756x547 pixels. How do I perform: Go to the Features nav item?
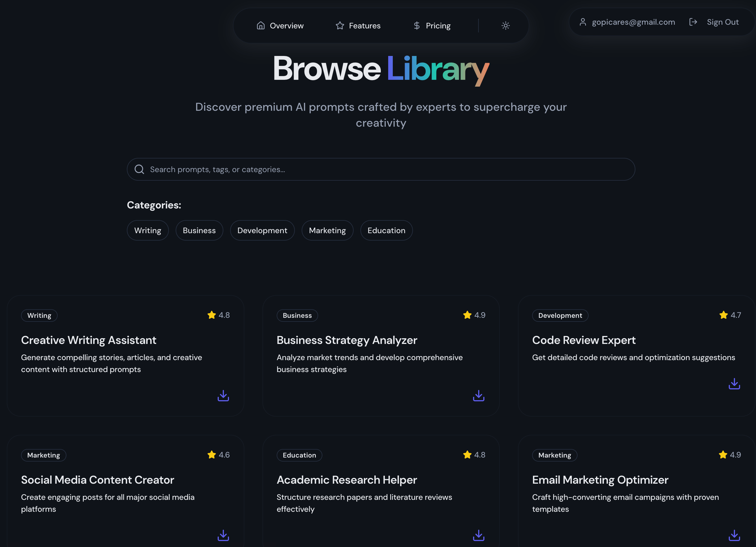coord(358,25)
